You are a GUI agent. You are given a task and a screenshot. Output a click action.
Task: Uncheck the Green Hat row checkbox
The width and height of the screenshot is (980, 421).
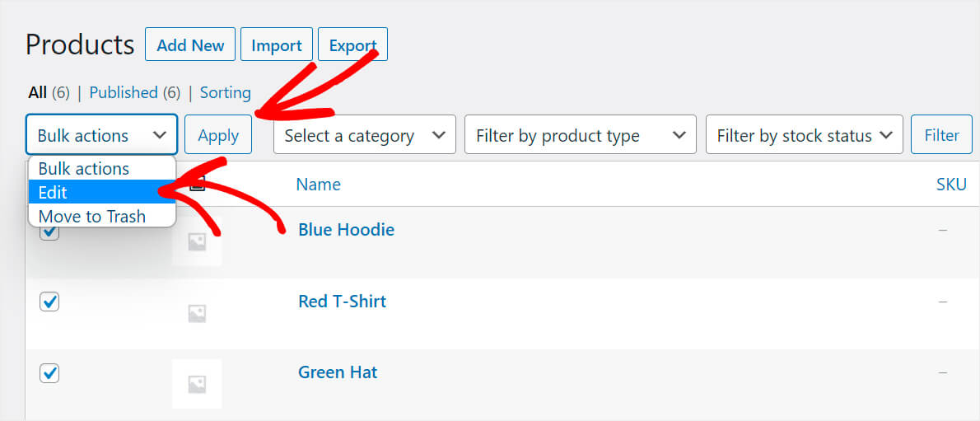pos(49,373)
